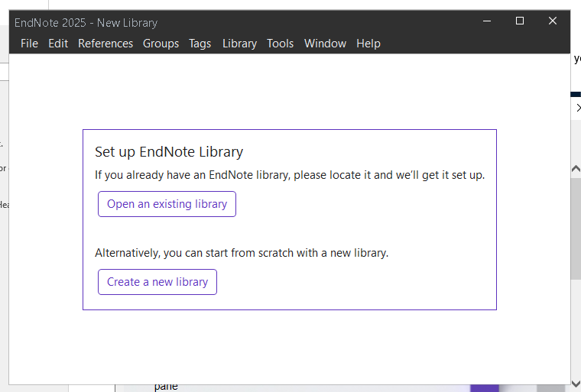Open the Groups menu
The height and width of the screenshot is (392, 581).
161,44
